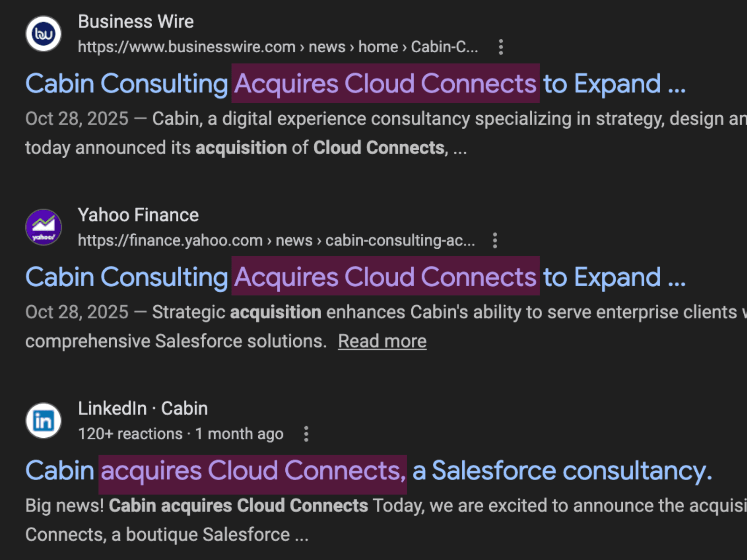Click the LinkedIn · Cabin source label
Viewport: 747px width, 560px height.
pos(142,408)
